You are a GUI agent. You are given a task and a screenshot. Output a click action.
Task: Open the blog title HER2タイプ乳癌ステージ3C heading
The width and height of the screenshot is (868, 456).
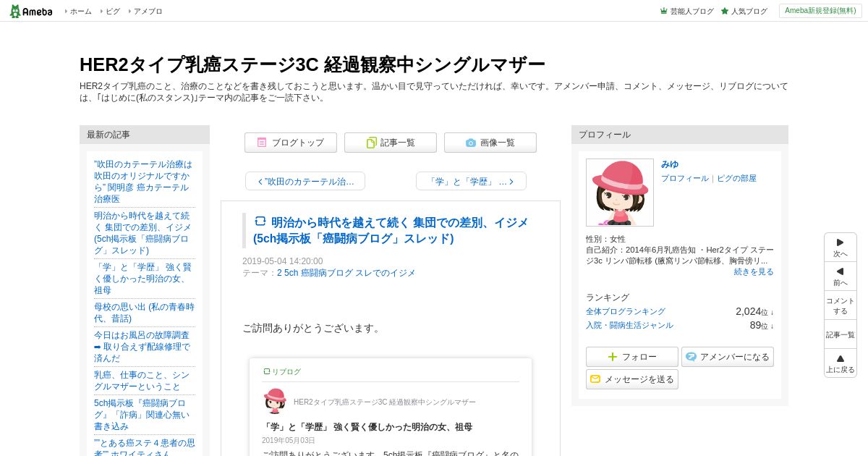tap(312, 64)
